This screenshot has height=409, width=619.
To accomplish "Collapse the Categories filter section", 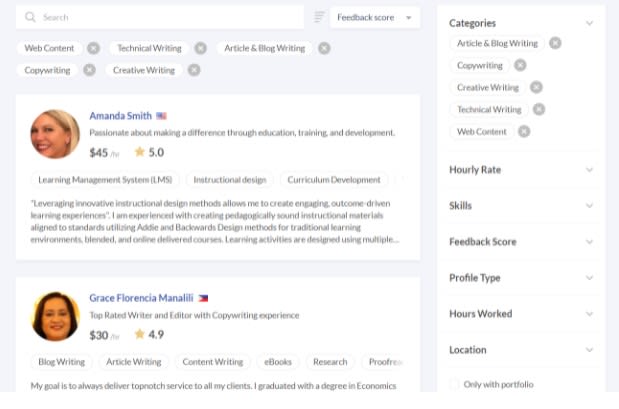I will (589, 23).
